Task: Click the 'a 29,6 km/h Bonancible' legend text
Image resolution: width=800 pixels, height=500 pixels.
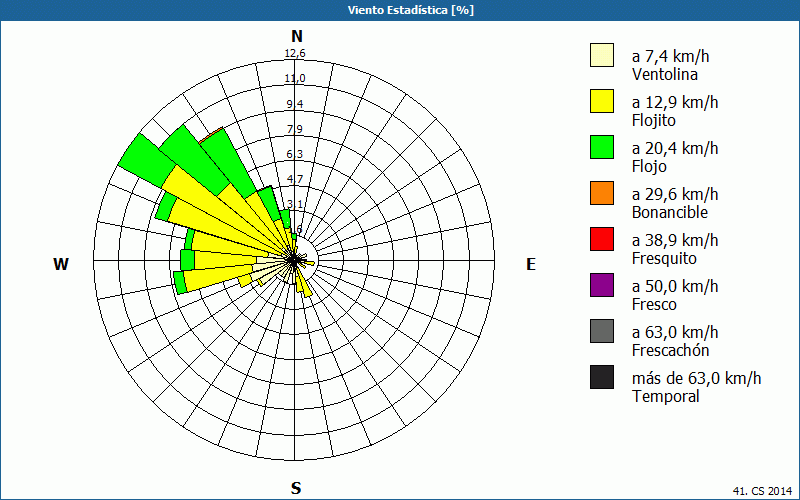Action: click(x=675, y=203)
